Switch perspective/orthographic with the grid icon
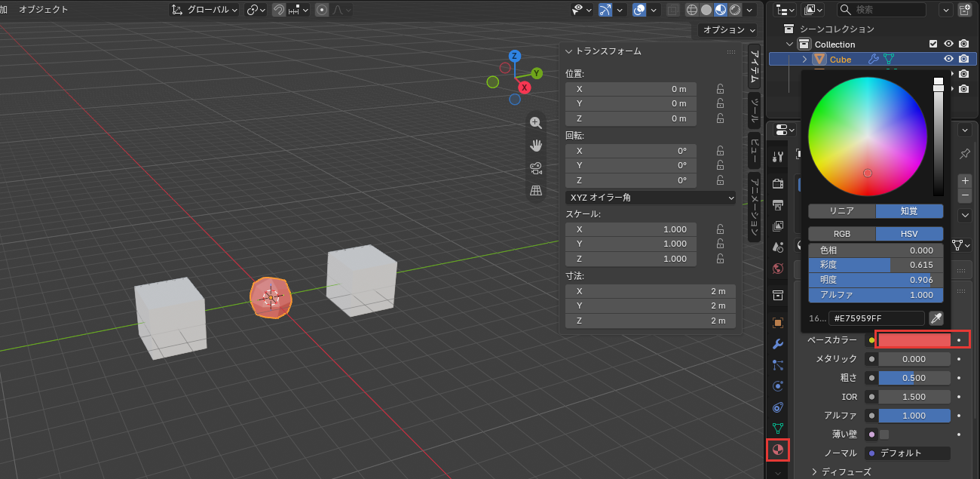980x479 pixels. click(x=536, y=191)
